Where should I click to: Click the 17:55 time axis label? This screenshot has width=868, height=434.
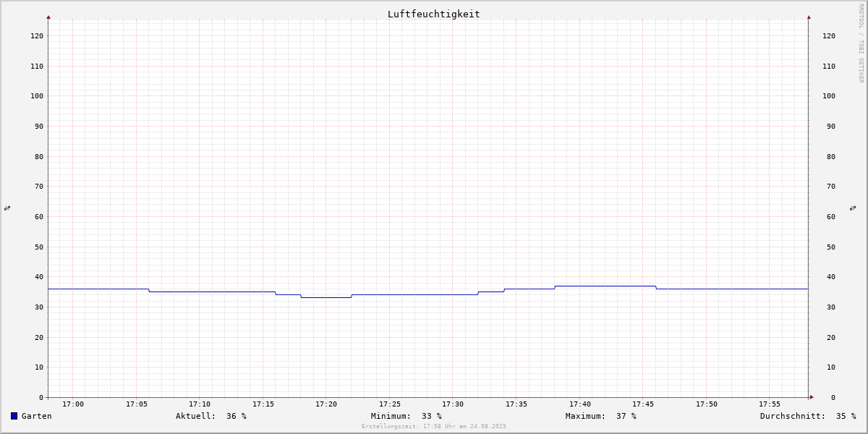click(770, 404)
